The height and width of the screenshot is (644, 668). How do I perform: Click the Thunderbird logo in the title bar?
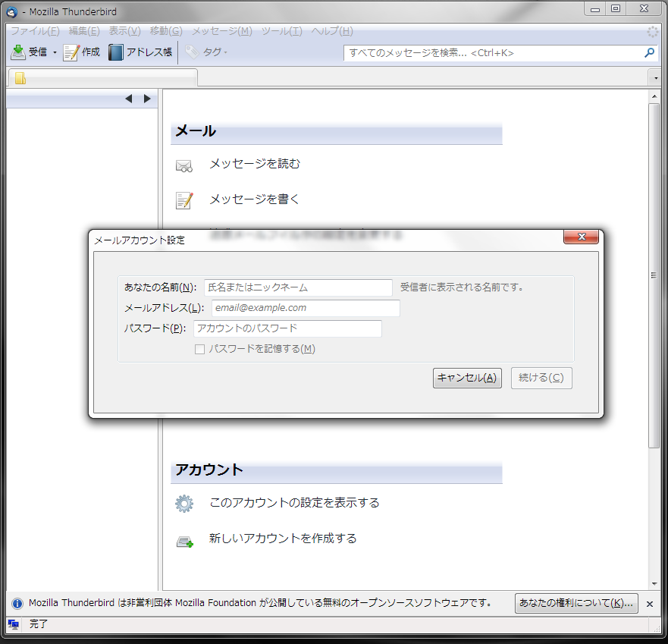pyautogui.click(x=11, y=12)
